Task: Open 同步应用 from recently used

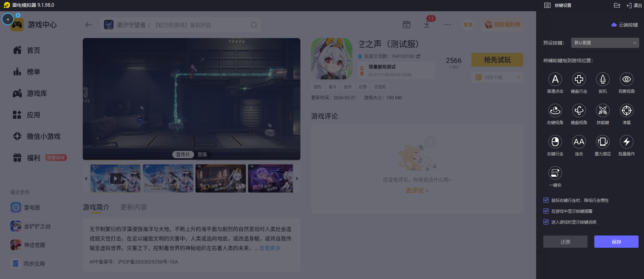Action: click(28, 263)
